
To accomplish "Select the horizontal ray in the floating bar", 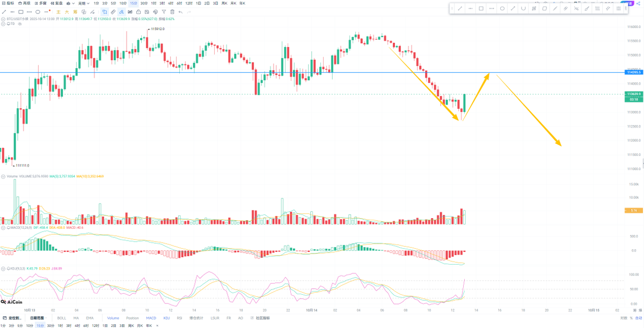I will 470,8.
